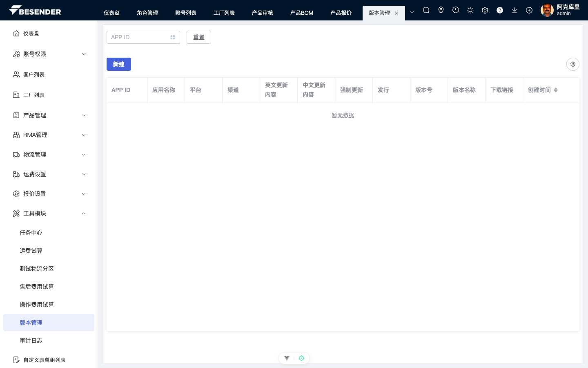This screenshot has width=588, height=368.
Task: Click the 报价设置 gear icon
Action: click(16, 194)
